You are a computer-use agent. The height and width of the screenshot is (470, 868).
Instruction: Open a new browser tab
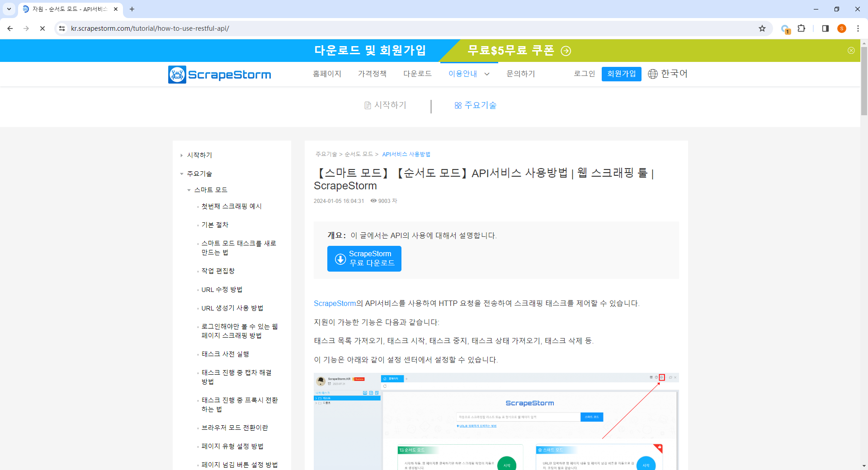[132, 9]
